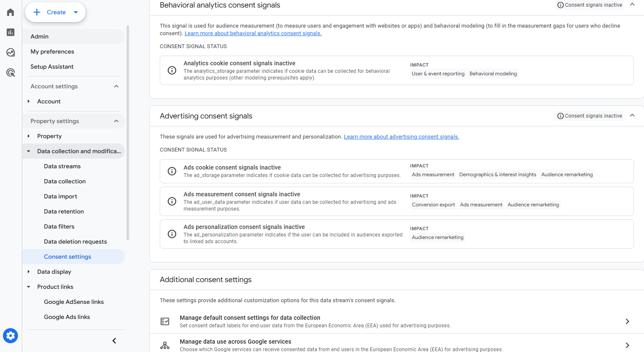This screenshot has width=644, height=352.
Task: Click the plus icon in Create button
Action: click(x=37, y=12)
